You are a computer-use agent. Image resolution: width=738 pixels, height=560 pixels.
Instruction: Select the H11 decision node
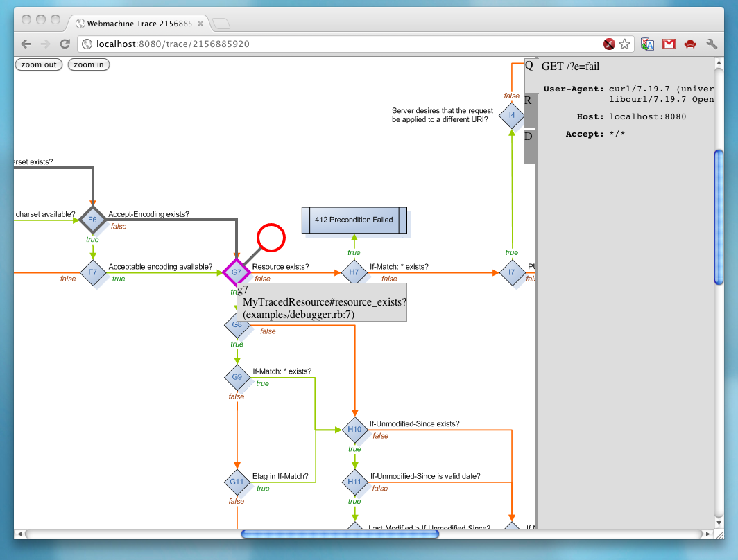[354, 482]
